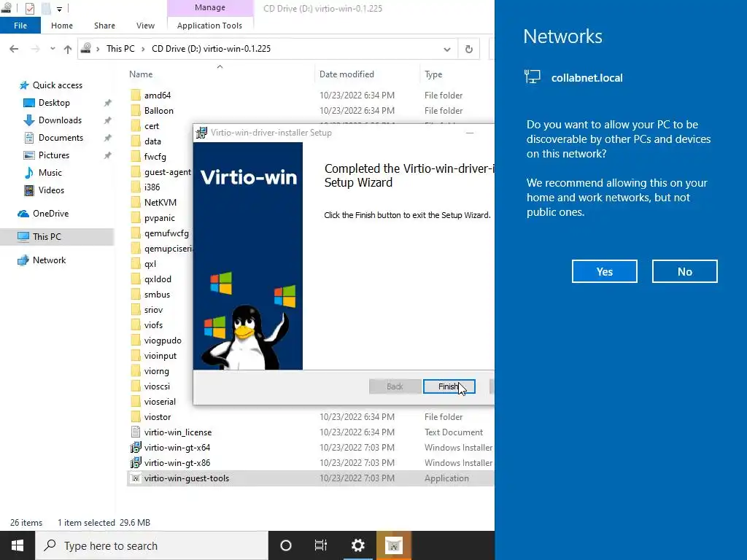This screenshot has height=560, width=747.
Task: Select the cert folder
Action: pyautogui.click(x=152, y=126)
